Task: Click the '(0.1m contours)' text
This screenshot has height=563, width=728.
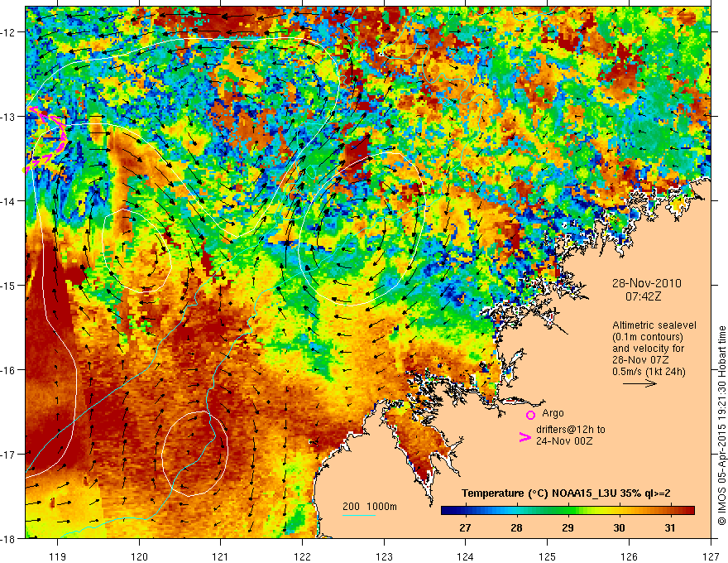Action: 648,337
